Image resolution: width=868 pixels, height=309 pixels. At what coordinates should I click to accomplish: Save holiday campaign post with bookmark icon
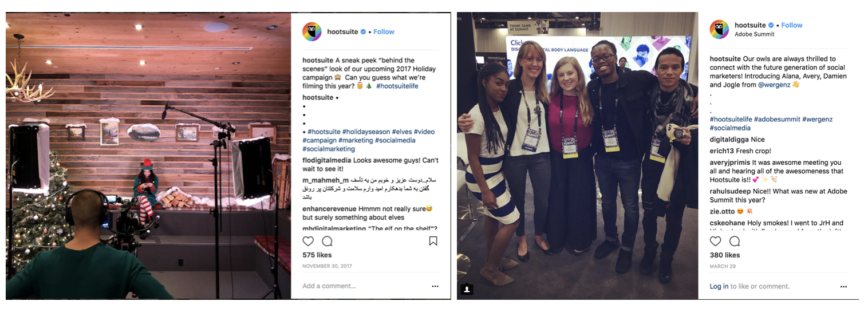tap(433, 241)
